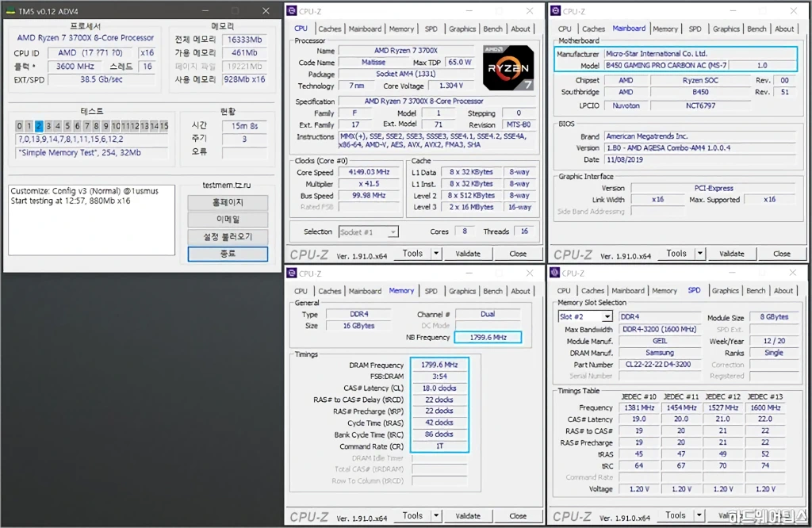This screenshot has width=812, height=528.
Task: Switch to Caches tab in the CPU tab window
Action: pyautogui.click(x=330, y=29)
